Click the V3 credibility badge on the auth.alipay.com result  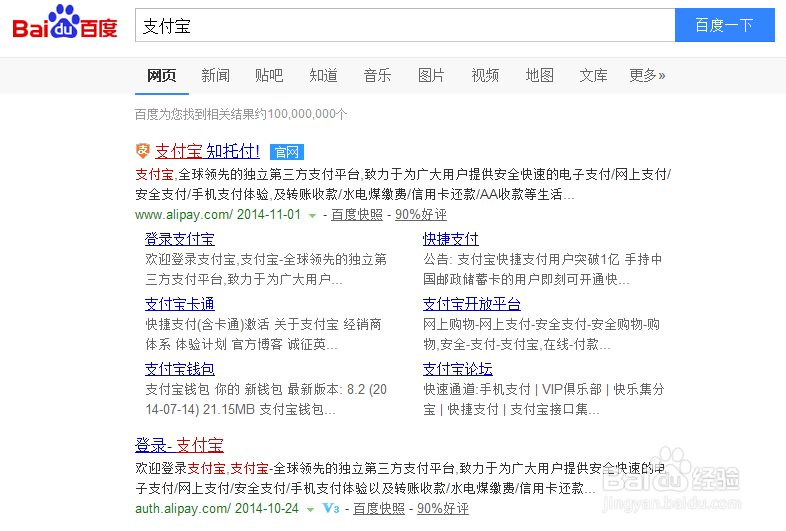click(x=331, y=508)
